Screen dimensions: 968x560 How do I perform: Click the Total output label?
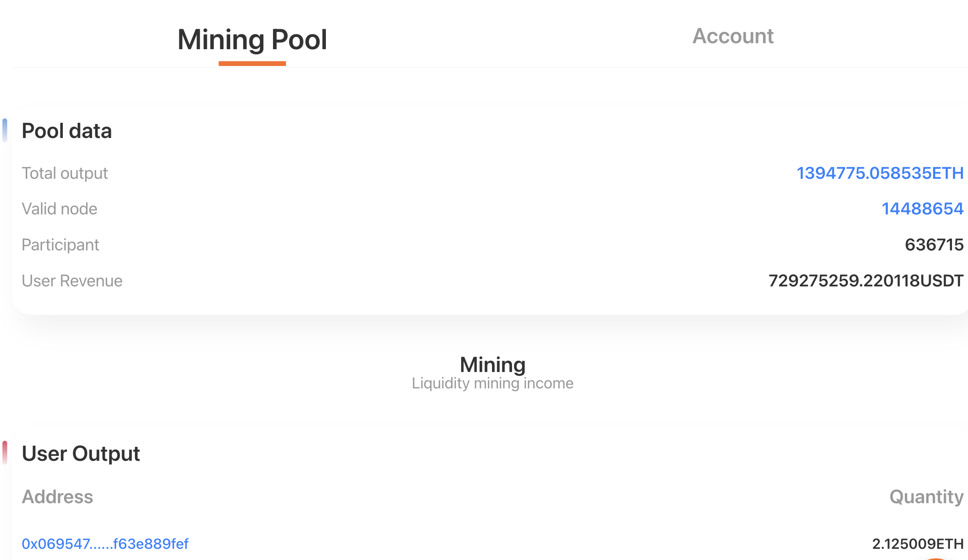65,173
